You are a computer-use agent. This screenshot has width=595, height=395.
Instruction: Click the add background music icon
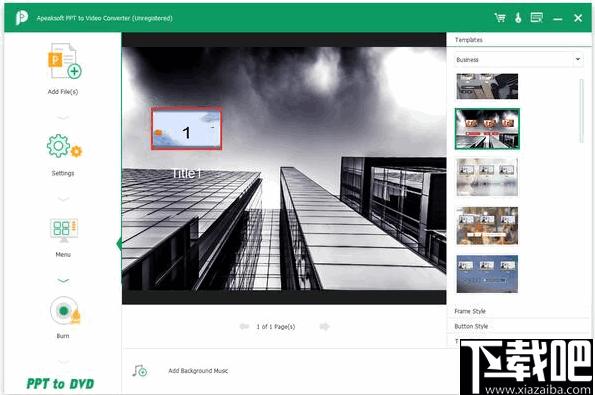coord(140,371)
